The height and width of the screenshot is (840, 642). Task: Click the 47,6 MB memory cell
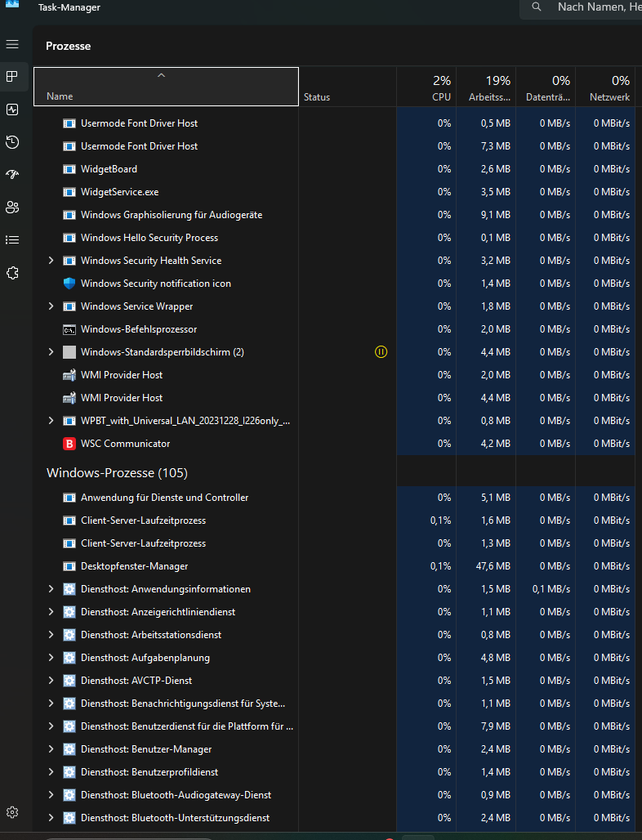point(486,566)
